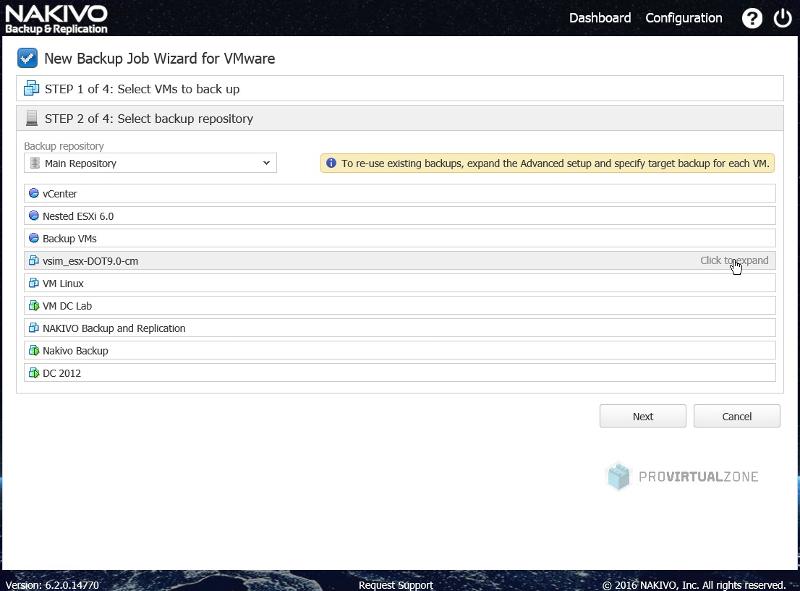Image resolution: width=800 pixels, height=591 pixels.
Task: Expand the VM Linux row
Action: [x=399, y=283]
